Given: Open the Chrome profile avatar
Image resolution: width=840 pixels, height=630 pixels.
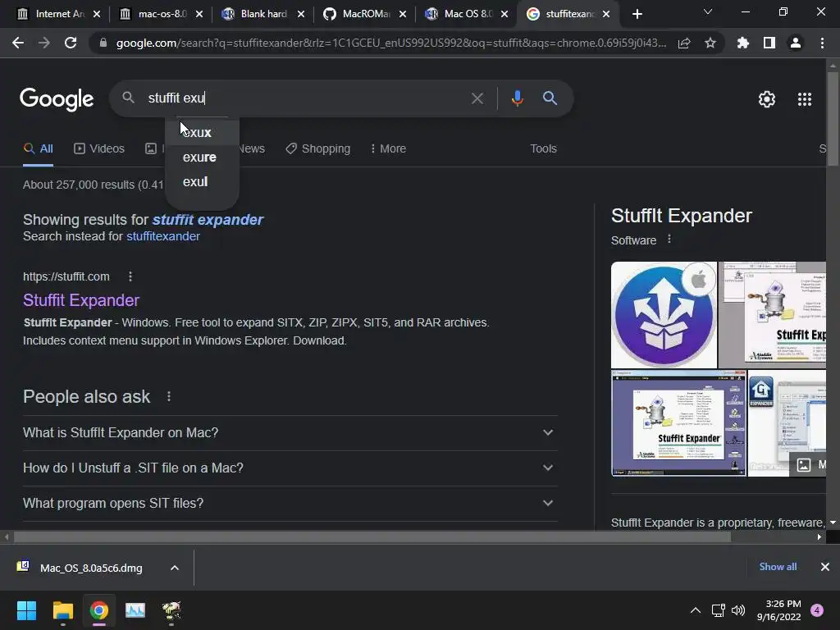Looking at the screenshot, I should 796,43.
